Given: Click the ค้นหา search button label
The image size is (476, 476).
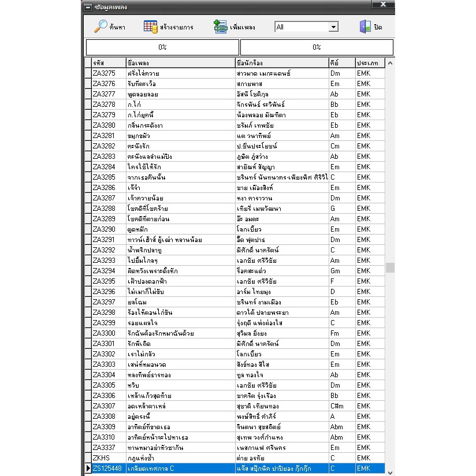Looking at the screenshot, I should pyautogui.click(x=117, y=27).
